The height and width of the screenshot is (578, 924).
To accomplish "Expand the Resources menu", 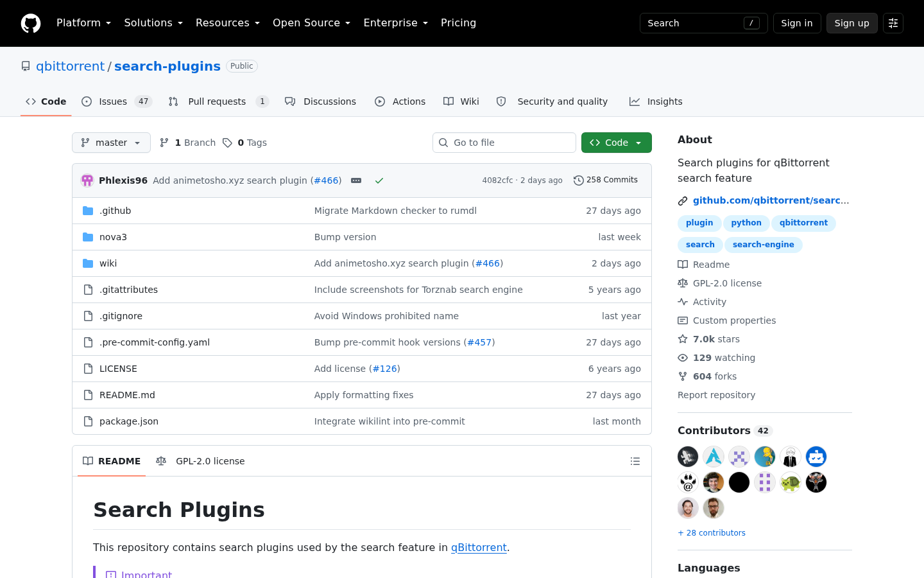I will click(x=228, y=23).
